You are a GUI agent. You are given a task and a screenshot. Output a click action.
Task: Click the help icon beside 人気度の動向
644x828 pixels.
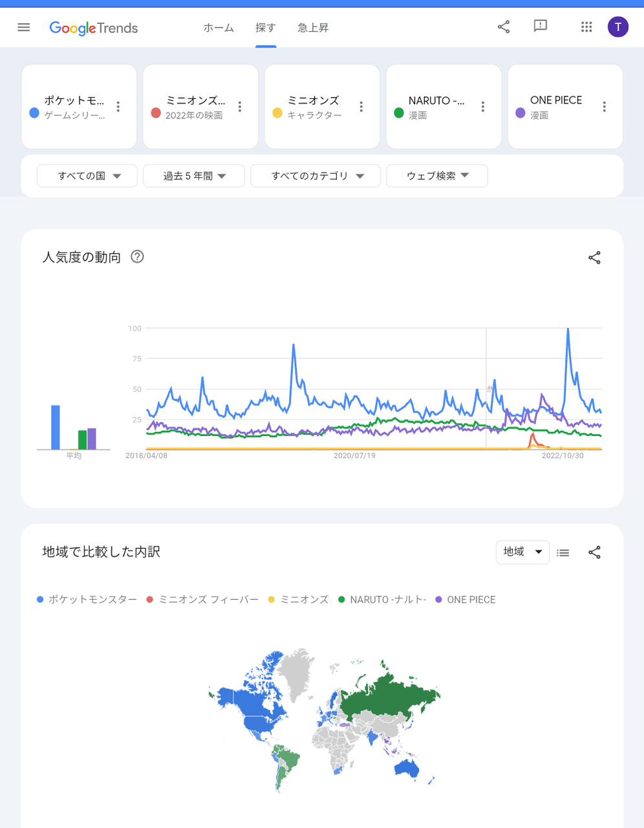point(137,257)
